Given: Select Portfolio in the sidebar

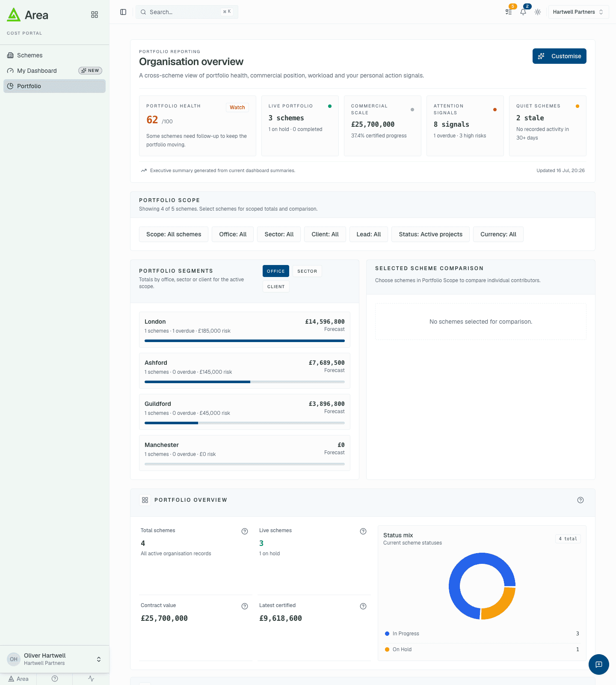Looking at the screenshot, I should point(54,86).
